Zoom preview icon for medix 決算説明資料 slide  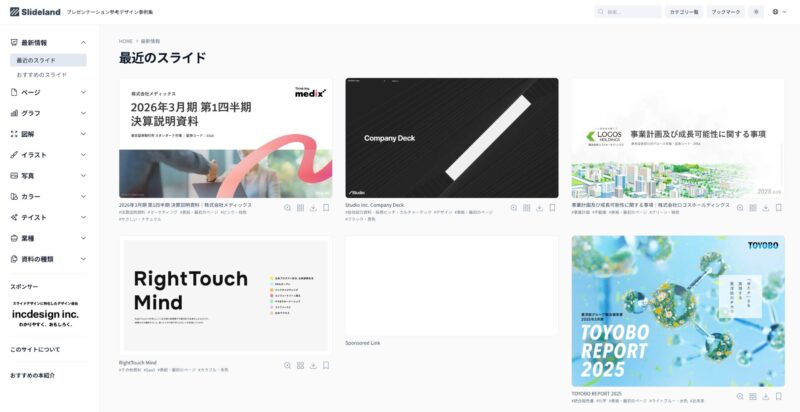tap(288, 208)
